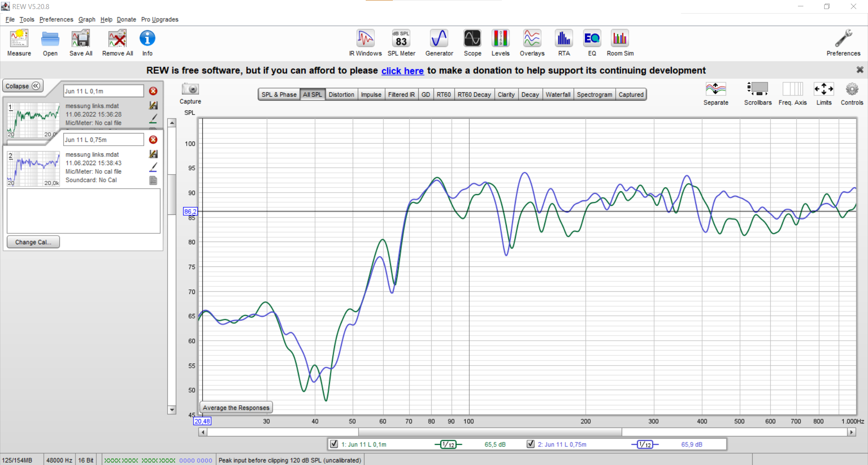Open the Levels tool
This screenshot has height=465, width=868.
(500, 43)
